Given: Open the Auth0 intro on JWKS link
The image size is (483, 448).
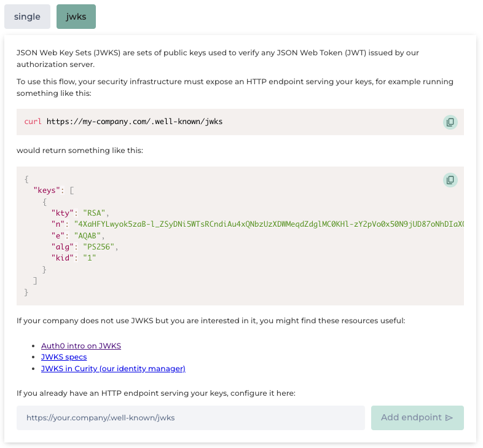Looking at the screenshot, I should click(x=81, y=346).
